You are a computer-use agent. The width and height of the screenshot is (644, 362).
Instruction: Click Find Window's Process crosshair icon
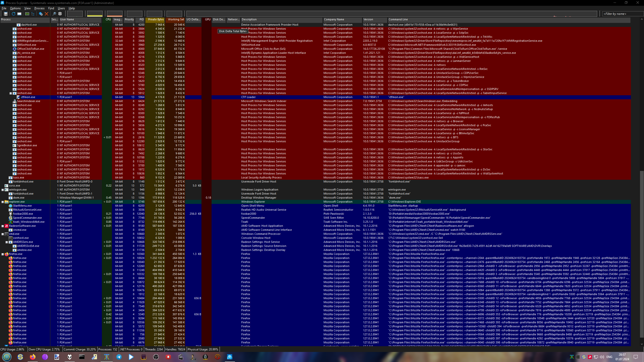coord(60,14)
